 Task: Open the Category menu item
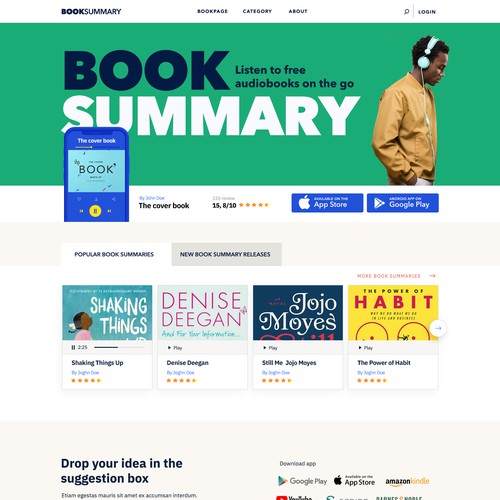[x=257, y=11]
